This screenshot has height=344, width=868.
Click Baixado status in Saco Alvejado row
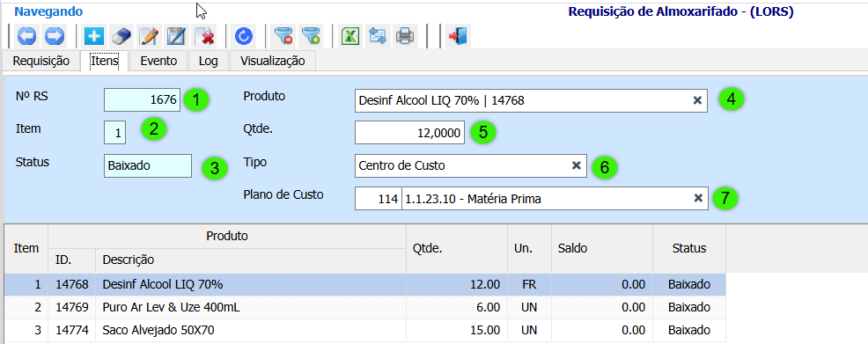689,330
